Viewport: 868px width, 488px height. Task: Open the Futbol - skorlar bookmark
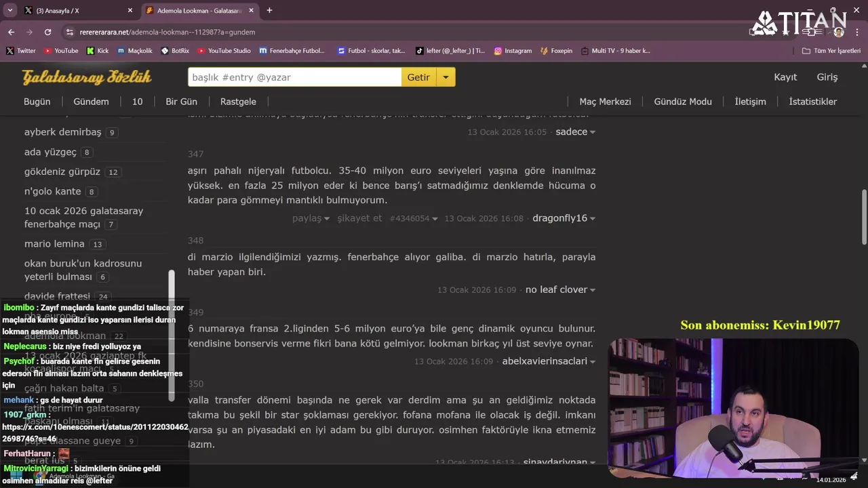371,51
